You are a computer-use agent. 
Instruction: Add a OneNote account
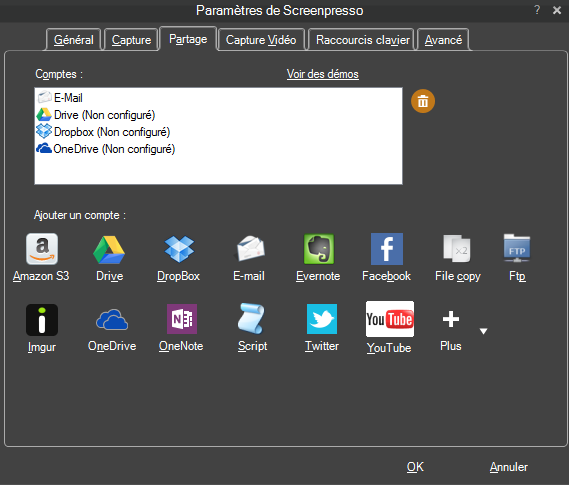[x=181, y=328]
